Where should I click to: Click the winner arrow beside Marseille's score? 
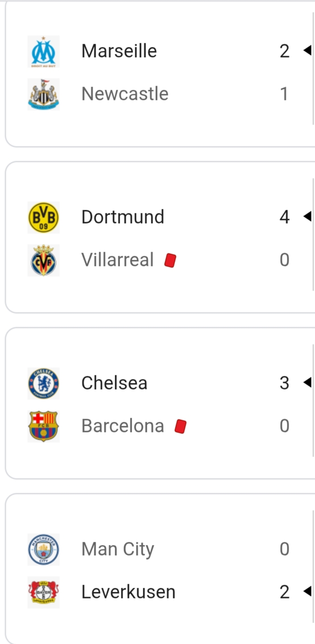click(x=307, y=50)
